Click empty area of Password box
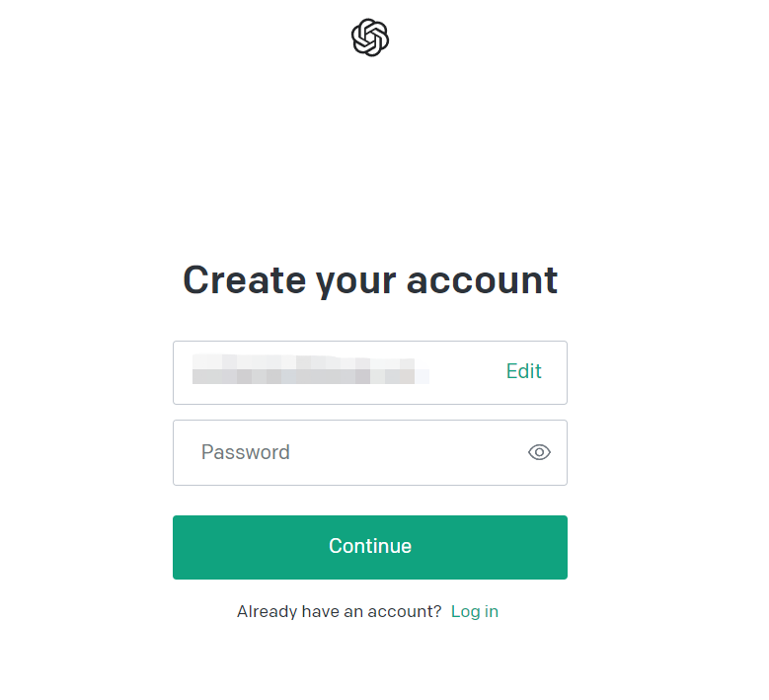Screen dimensions: 769x700 [x=407, y=452]
